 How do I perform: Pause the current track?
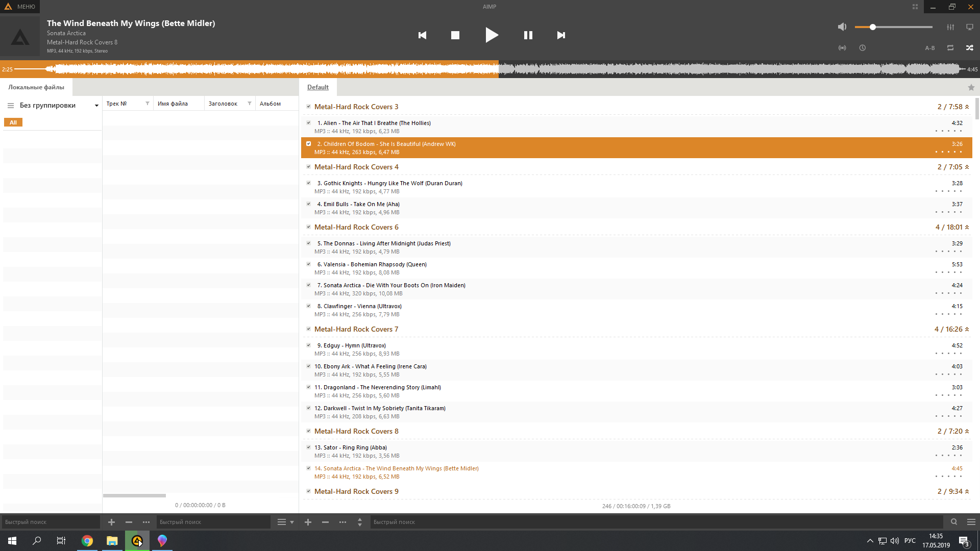pos(528,35)
